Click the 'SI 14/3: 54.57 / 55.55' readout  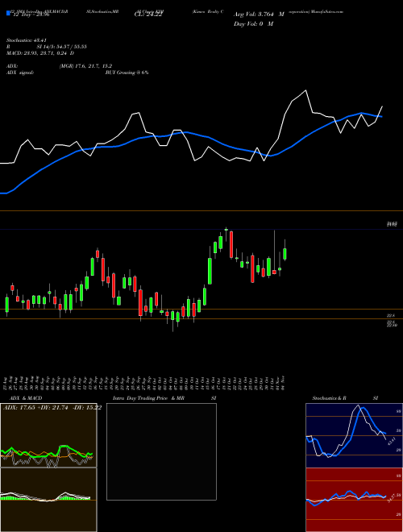[x=62, y=47]
